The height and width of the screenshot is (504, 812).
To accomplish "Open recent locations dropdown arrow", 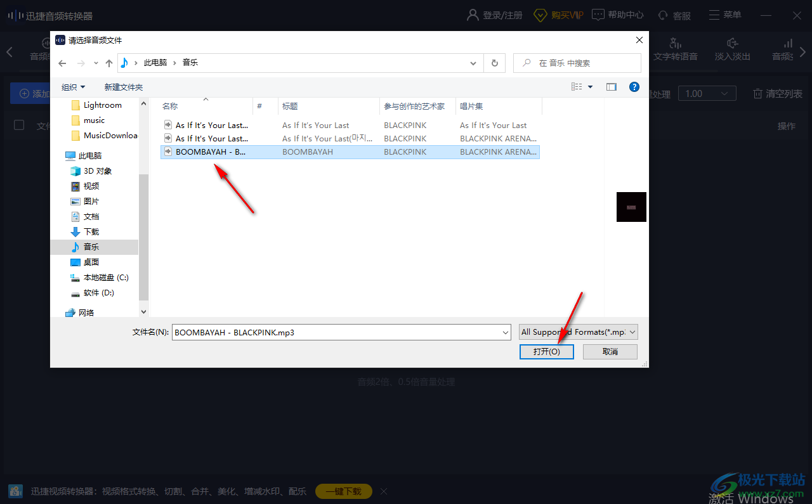I will (x=96, y=63).
